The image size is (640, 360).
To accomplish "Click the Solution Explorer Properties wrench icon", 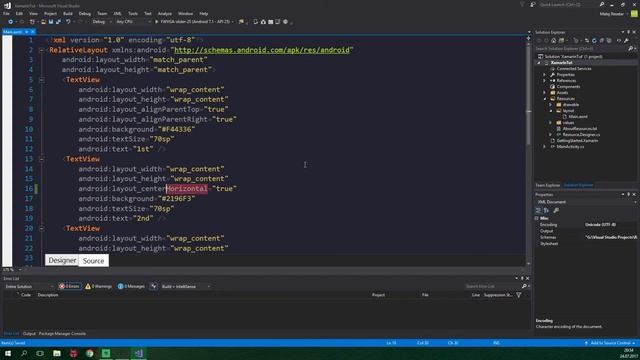I will click(626, 40).
